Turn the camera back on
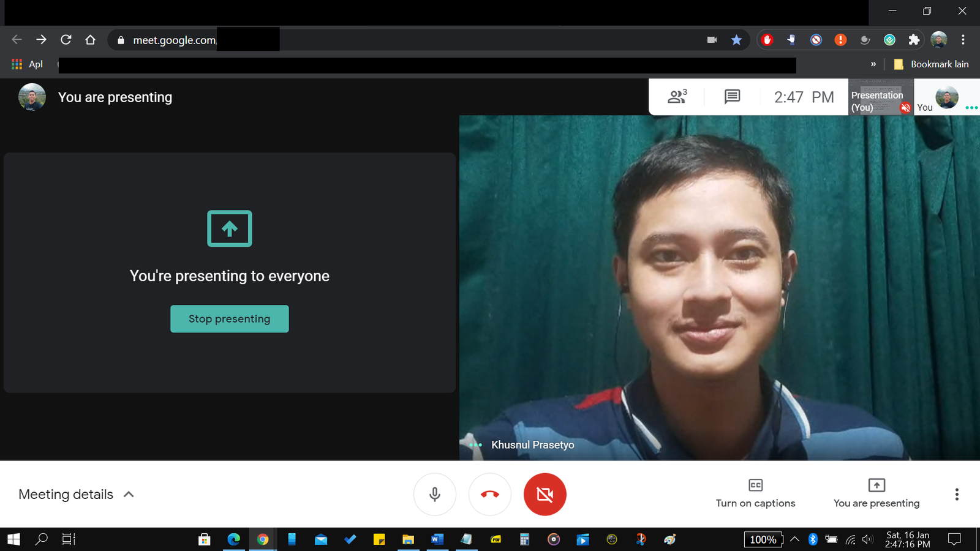This screenshot has width=980, height=551. [545, 494]
